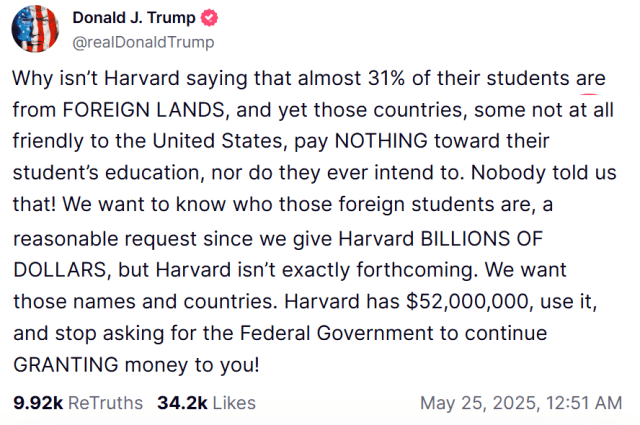Click the word DOLLARS in the post

tap(60, 270)
